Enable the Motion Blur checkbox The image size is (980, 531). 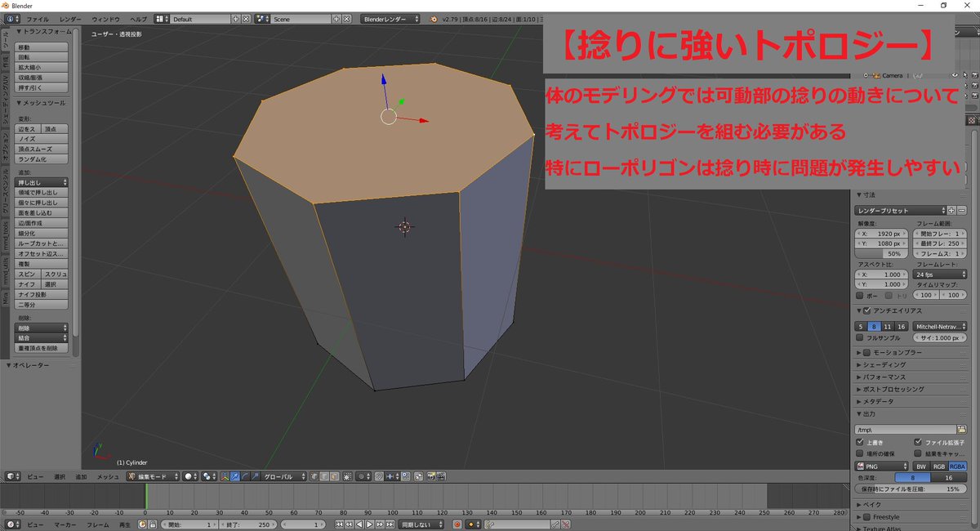[x=867, y=352]
